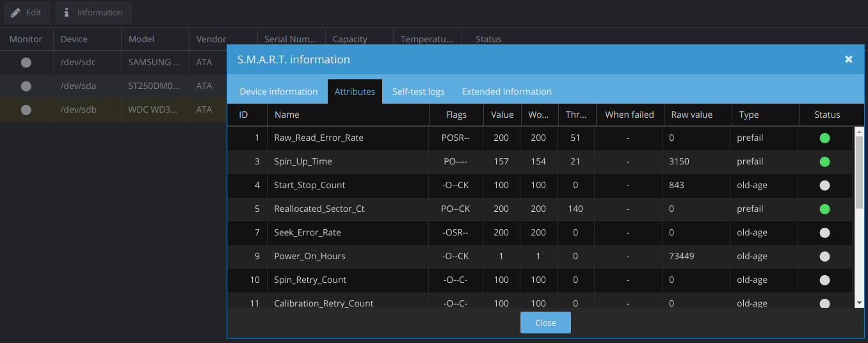The width and height of the screenshot is (868, 343).
Task: Sort by the Flags column header
Action: 456,115
